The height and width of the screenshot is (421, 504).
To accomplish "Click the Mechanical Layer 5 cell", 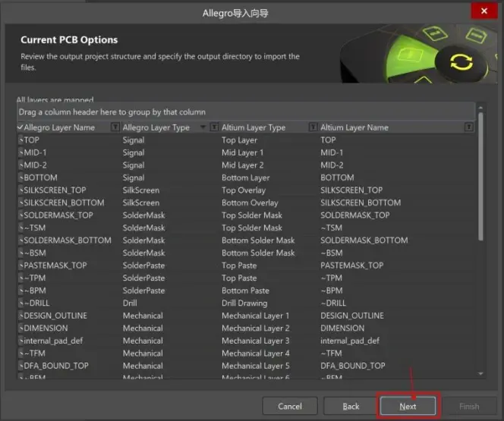I will coord(256,366).
